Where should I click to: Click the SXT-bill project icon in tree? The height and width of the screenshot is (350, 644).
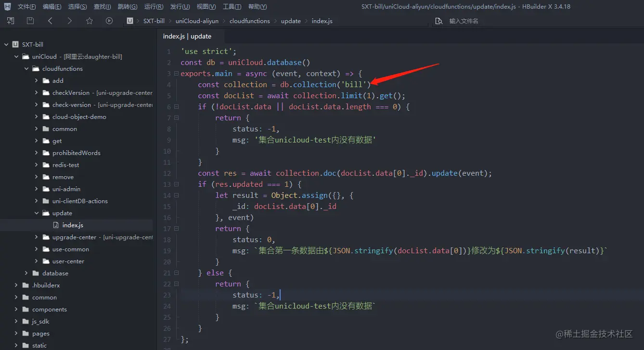pos(15,44)
